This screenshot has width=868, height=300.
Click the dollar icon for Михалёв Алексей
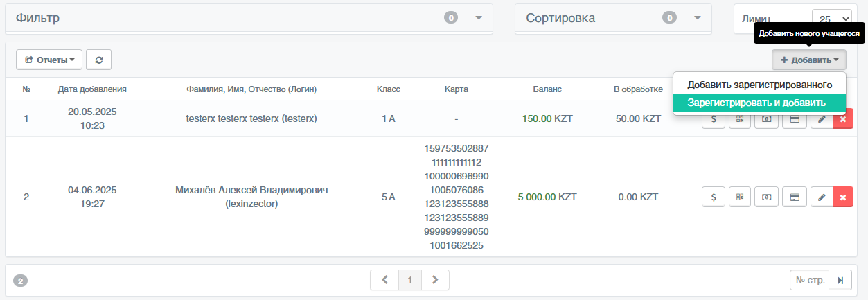714,197
